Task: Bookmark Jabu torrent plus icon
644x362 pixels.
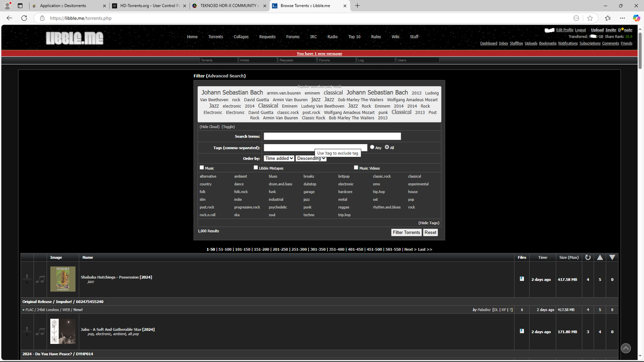Action: tap(27, 332)
